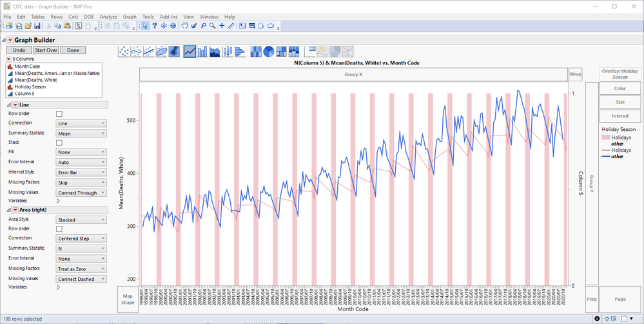Select the Box Plot element icon

click(x=227, y=52)
